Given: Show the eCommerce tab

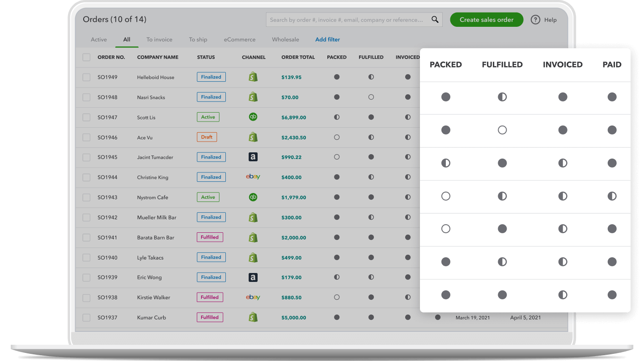Looking at the screenshot, I should click(240, 39).
